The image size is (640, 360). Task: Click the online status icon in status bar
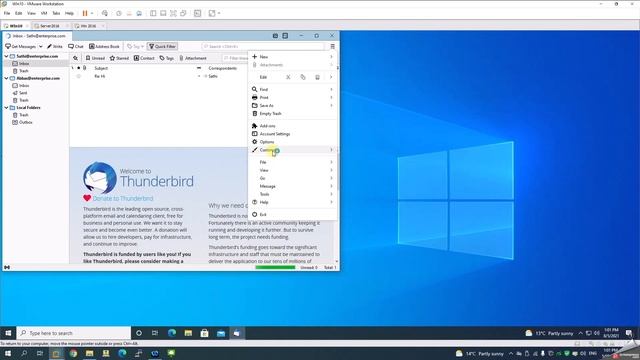(x=7, y=267)
